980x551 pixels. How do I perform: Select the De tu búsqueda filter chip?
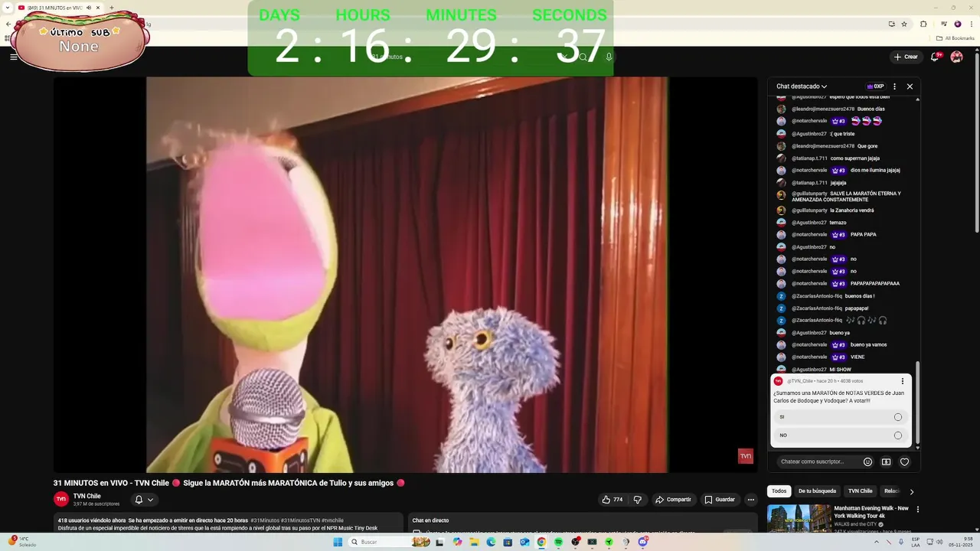tap(817, 491)
